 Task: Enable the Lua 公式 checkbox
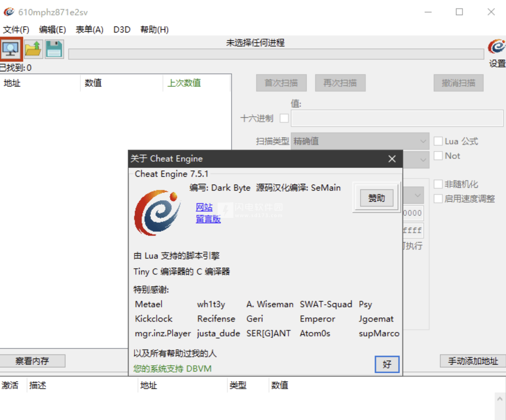point(438,141)
